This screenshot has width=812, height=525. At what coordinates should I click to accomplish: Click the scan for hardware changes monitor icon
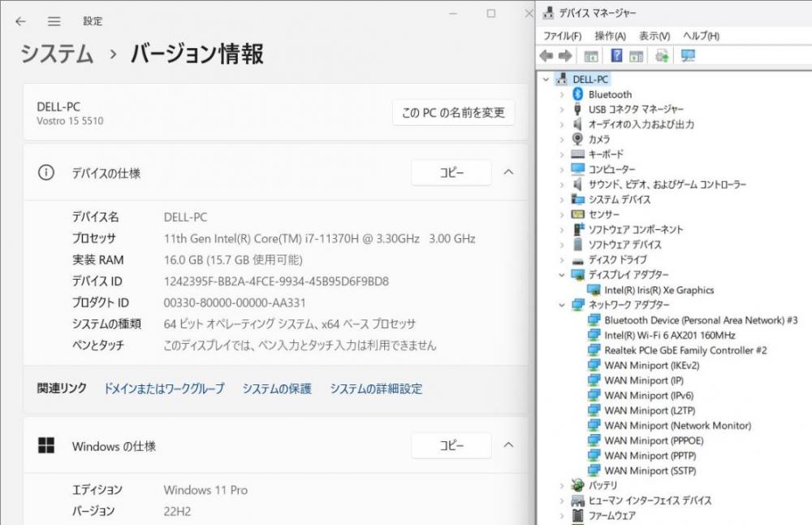pos(688,55)
